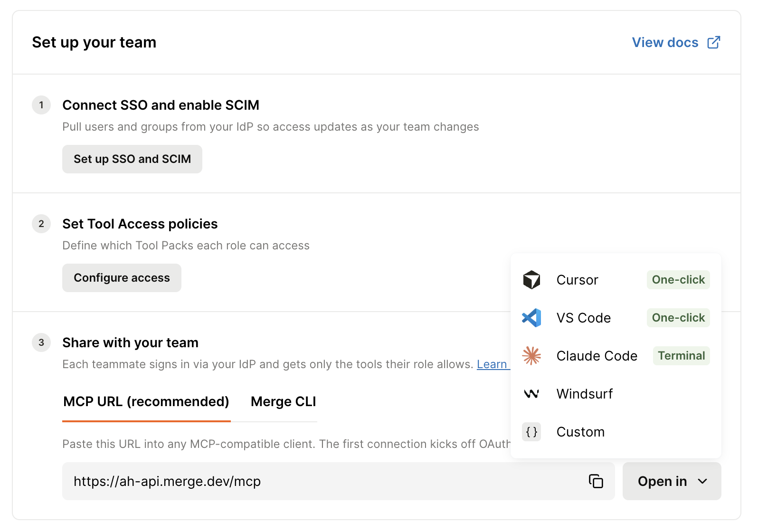Click the Share with your team heading
Screen dimensions: 758x532
pyautogui.click(x=131, y=342)
